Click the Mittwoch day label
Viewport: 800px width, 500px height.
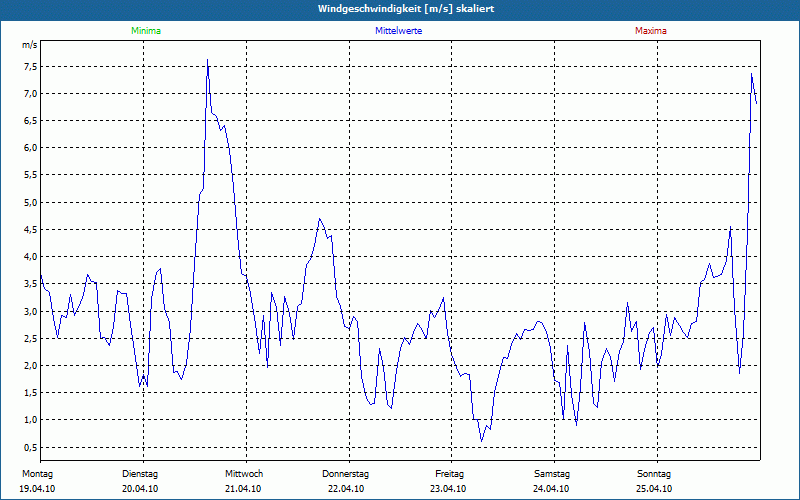[244, 474]
